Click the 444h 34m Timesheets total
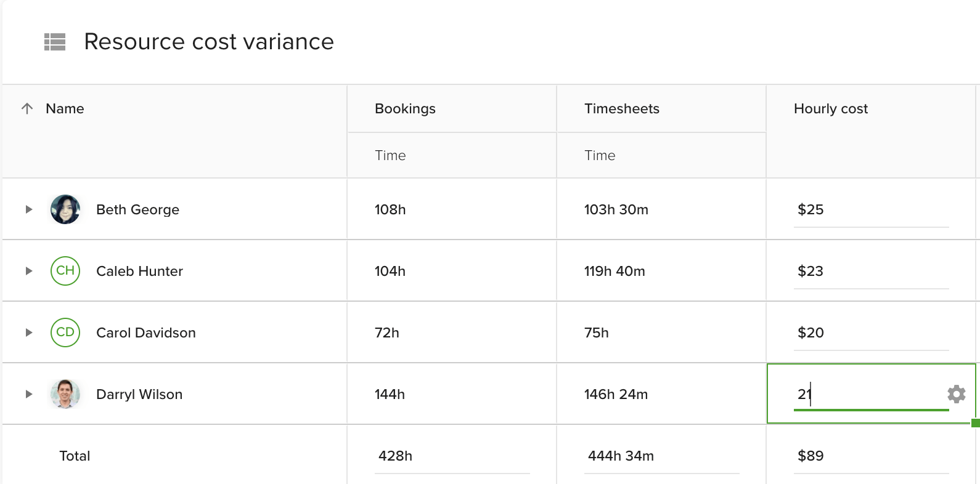The width and height of the screenshot is (980, 484). click(x=621, y=456)
